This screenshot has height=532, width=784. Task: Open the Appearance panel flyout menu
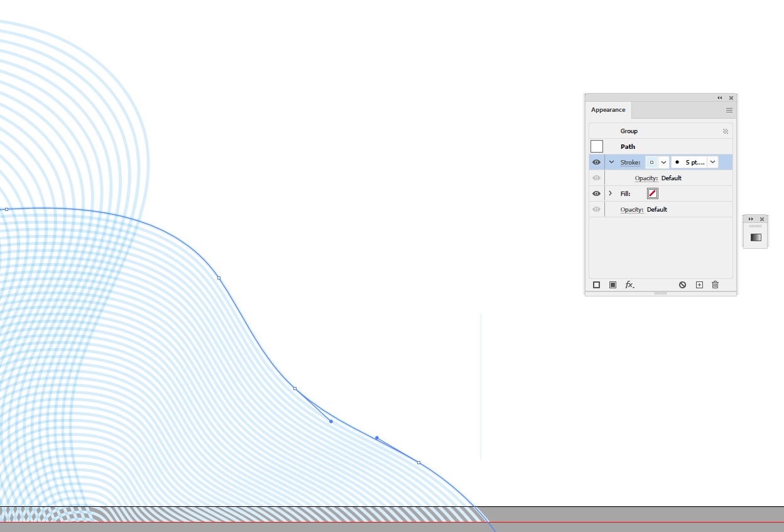[x=729, y=110]
